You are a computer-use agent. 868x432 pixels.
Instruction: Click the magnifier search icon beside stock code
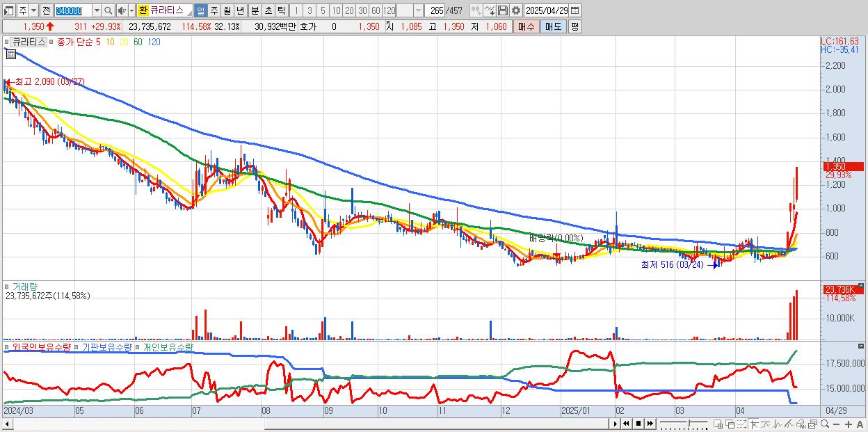[x=108, y=10]
